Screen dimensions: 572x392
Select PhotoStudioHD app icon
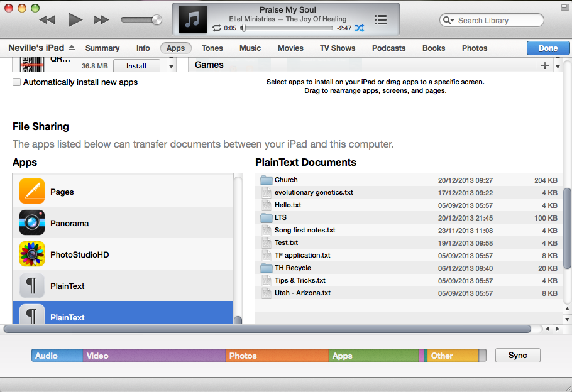coord(32,254)
